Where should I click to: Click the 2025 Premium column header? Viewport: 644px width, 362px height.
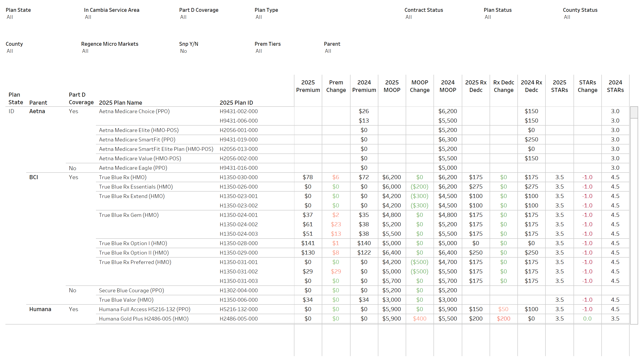pyautogui.click(x=308, y=86)
